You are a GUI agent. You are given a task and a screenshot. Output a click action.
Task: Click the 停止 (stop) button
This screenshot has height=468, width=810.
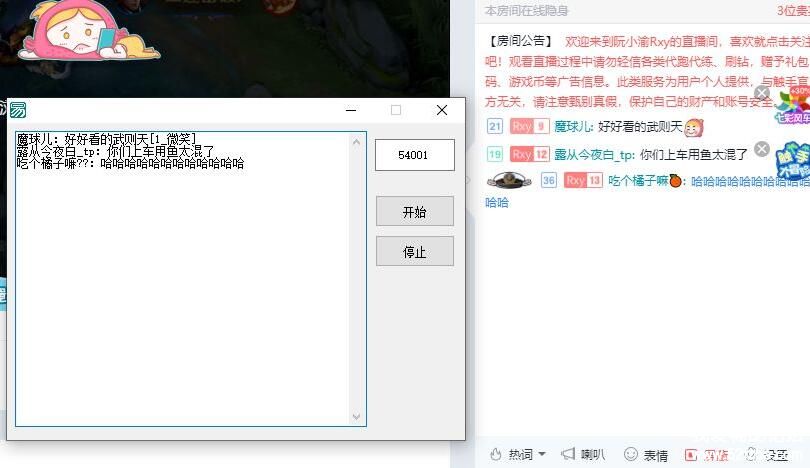coord(415,252)
